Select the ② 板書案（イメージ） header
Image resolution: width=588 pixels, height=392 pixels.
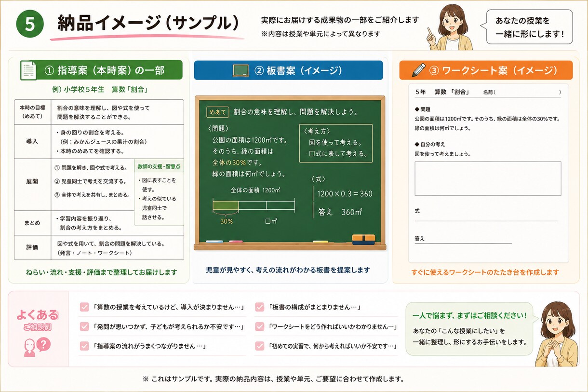click(x=289, y=70)
